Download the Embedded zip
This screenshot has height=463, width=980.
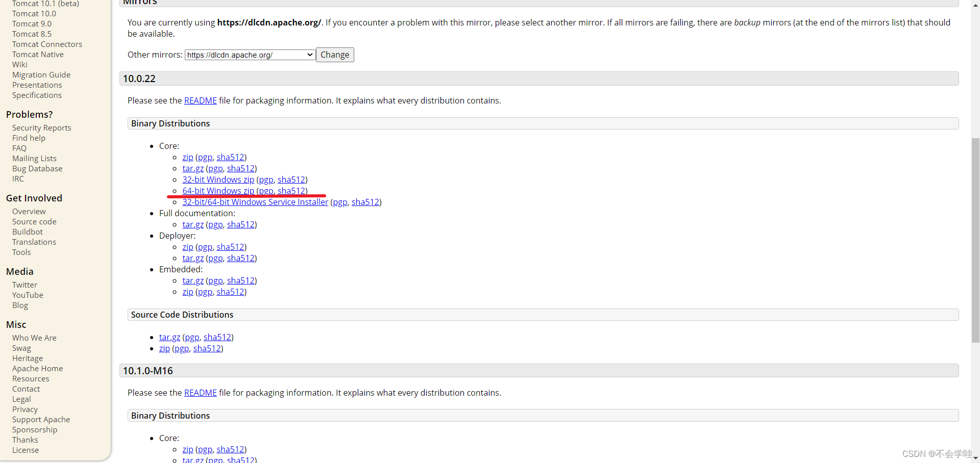point(188,292)
